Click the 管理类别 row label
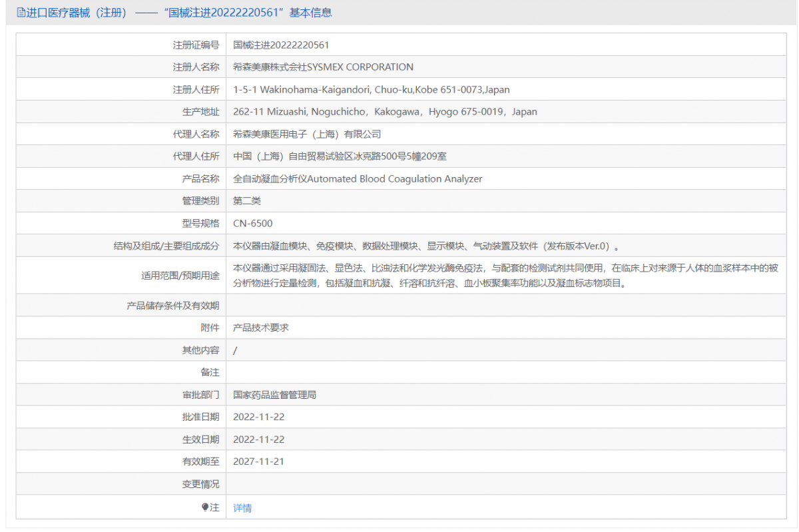 coord(200,201)
